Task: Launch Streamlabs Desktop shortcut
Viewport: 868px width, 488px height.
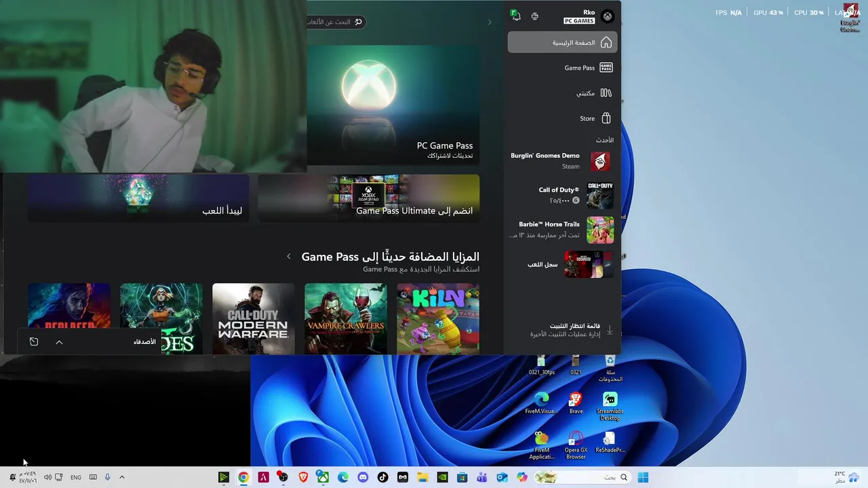Action: click(610, 406)
